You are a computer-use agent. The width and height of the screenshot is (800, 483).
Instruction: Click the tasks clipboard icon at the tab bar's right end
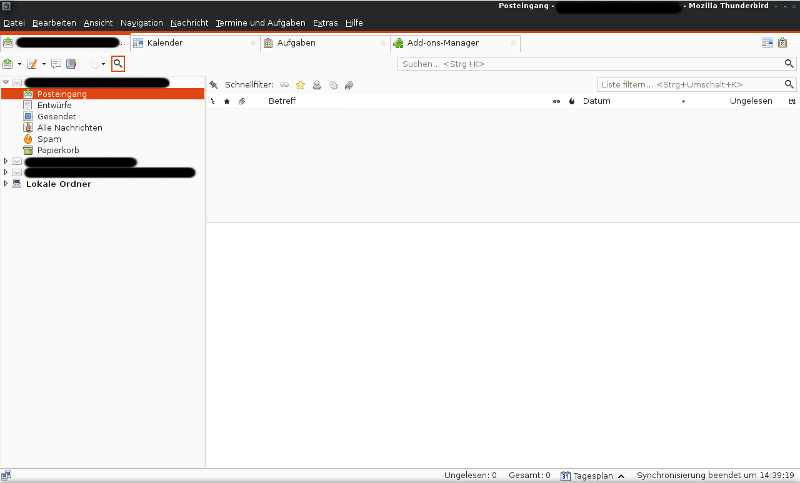783,43
